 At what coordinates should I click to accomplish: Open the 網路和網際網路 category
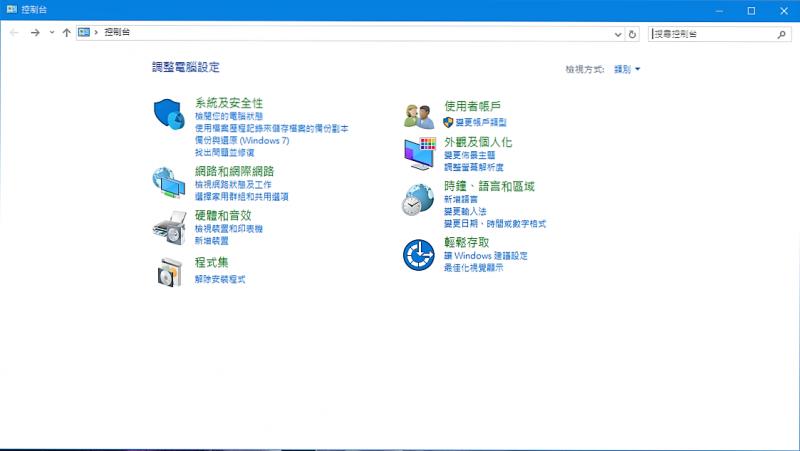[x=235, y=171]
